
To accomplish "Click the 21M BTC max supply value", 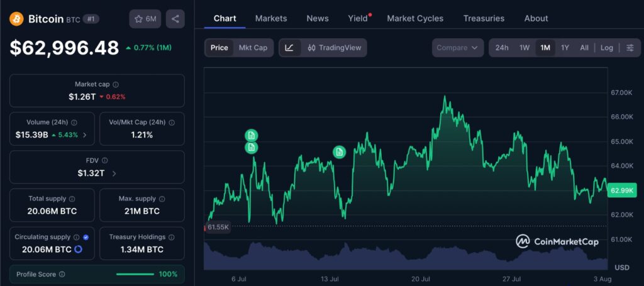I will pyautogui.click(x=142, y=212).
